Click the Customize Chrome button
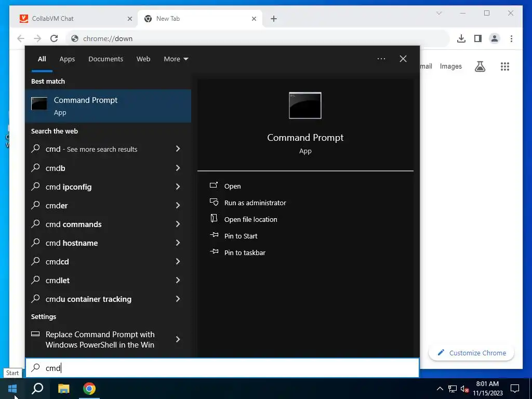This screenshot has height=399, width=532. click(x=471, y=353)
